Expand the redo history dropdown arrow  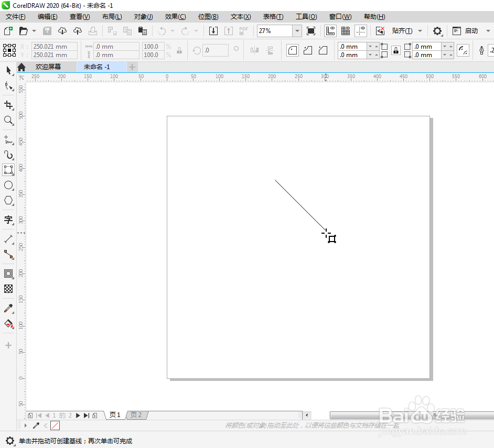(x=196, y=31)
